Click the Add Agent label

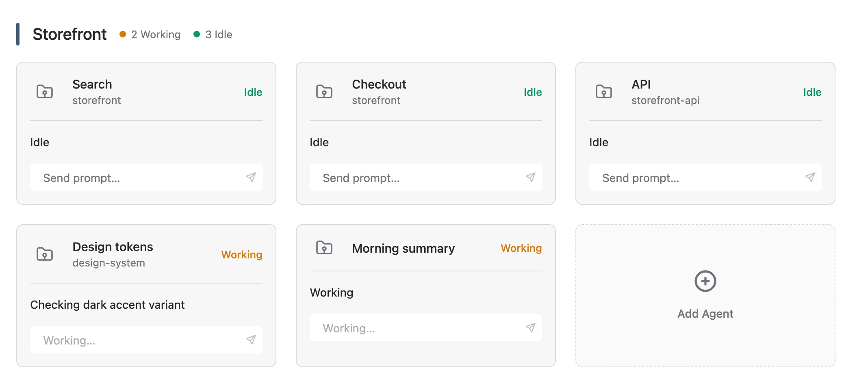tap(705, 314)
